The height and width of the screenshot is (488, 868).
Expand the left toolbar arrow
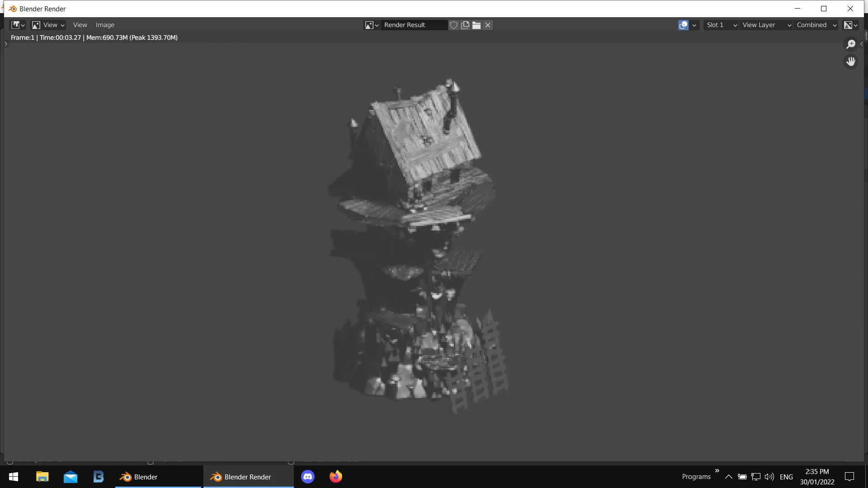[6, 44]
